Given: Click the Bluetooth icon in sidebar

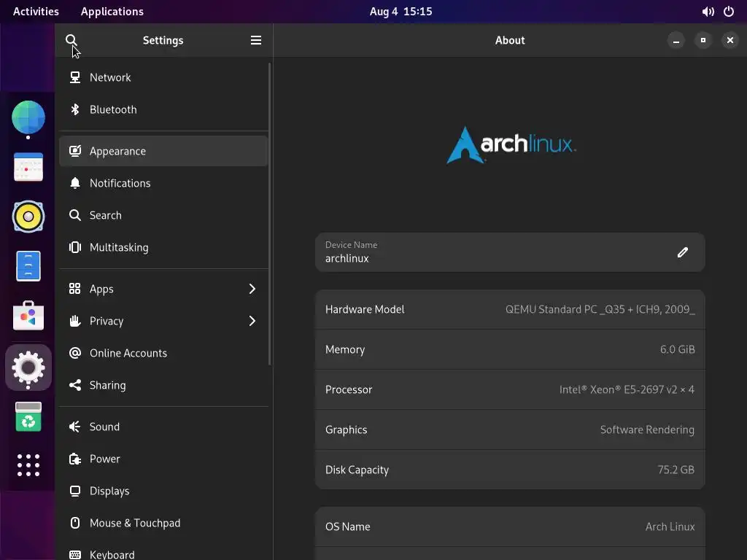Looking at the screenshot, I should coord(75,109).
